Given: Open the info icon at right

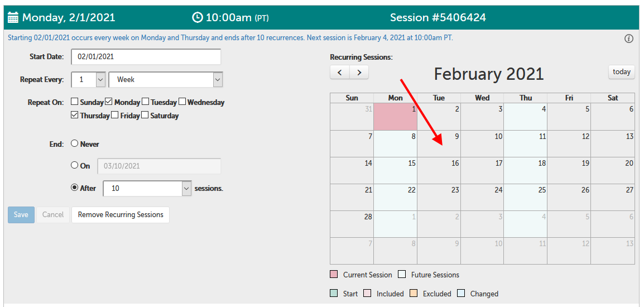Looking at the screenshot, I should pyautogui.click(x=629, y=39).
